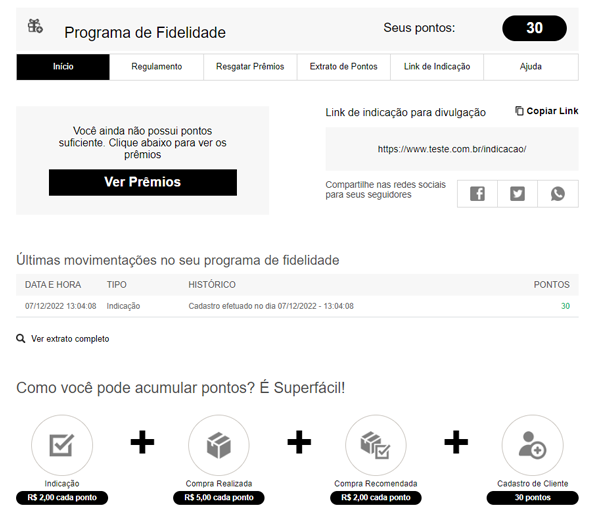Open the Regulamento tab

157,67
